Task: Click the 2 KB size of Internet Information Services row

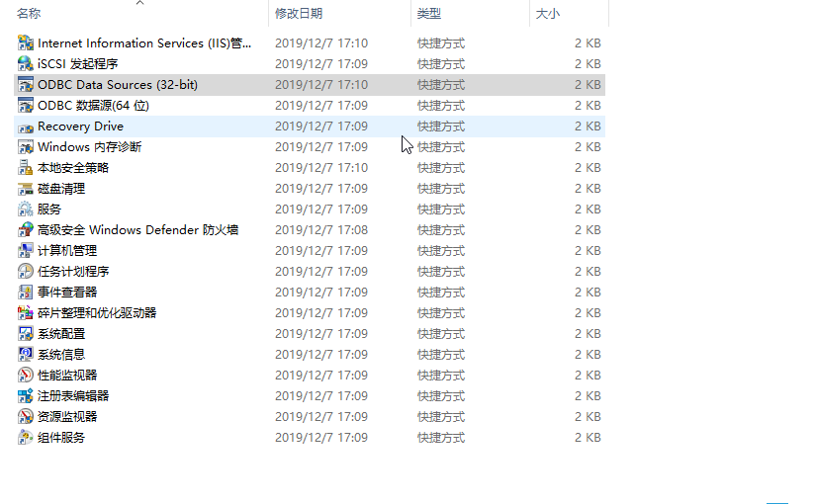Action: pos(588,43)
